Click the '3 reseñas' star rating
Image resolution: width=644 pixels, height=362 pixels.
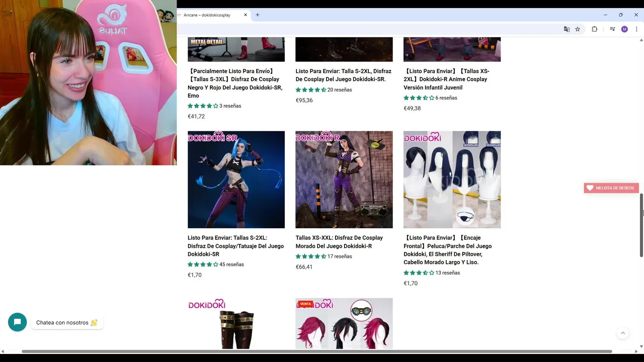click(214, 106)
